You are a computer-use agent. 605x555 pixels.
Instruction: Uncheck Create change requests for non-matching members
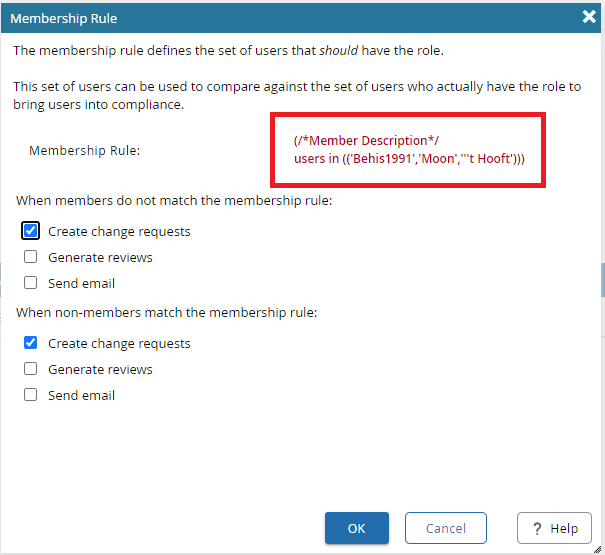(x=31, y=231)
